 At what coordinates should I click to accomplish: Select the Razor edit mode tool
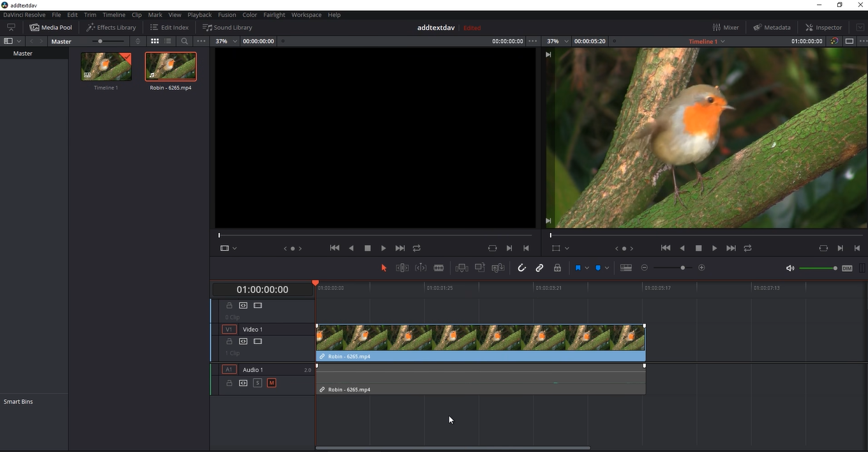pyautogui.click(x=438, y=267)
